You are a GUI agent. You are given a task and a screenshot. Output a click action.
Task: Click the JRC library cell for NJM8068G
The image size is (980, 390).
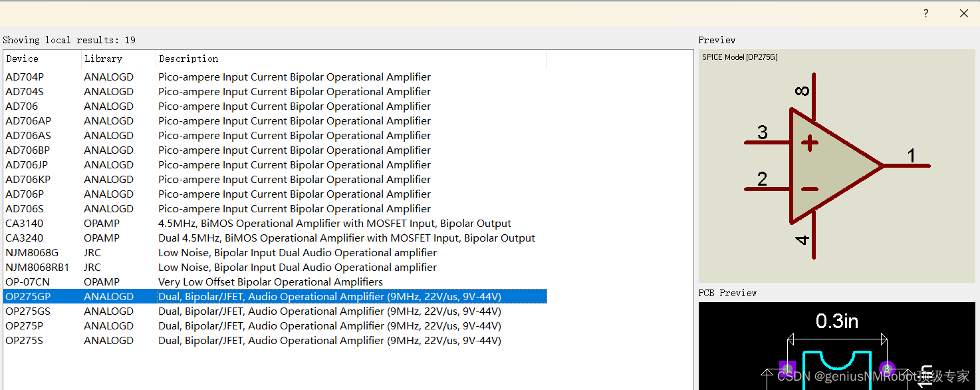point(92,253)
